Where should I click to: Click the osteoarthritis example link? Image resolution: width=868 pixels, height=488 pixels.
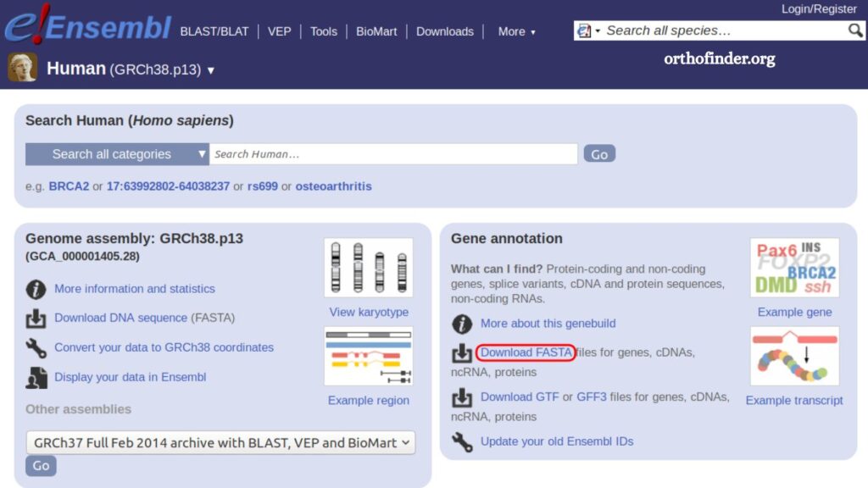[x=334, y=186]
